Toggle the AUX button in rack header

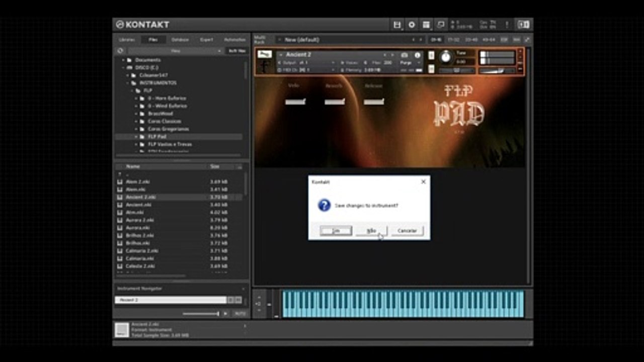coord(516,39)
